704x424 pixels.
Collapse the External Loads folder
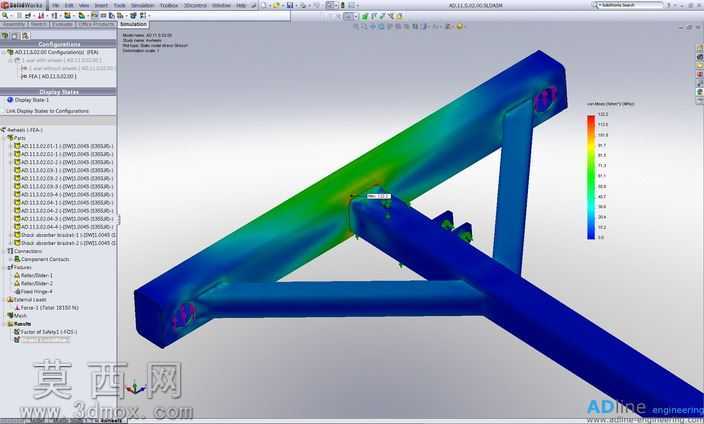tap(4, 300)
